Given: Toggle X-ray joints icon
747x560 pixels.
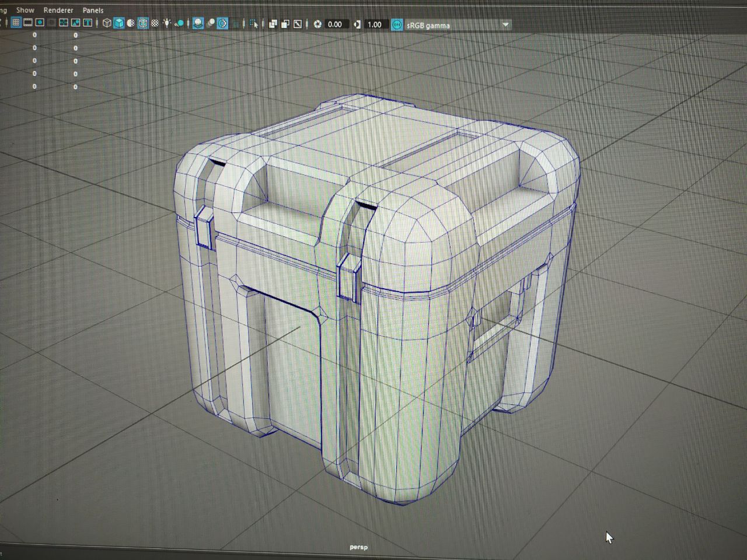Looking at the screenshot, I should (298, 23).
